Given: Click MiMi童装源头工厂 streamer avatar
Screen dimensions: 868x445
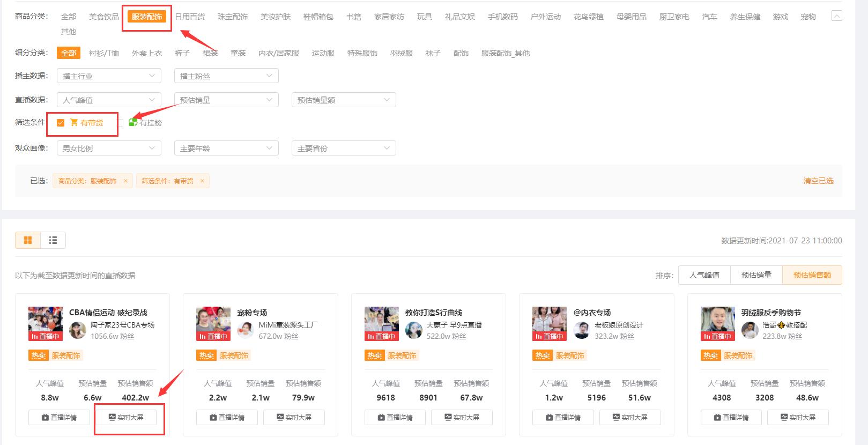Looking at the screenshot, I should (x=246, y=330).
